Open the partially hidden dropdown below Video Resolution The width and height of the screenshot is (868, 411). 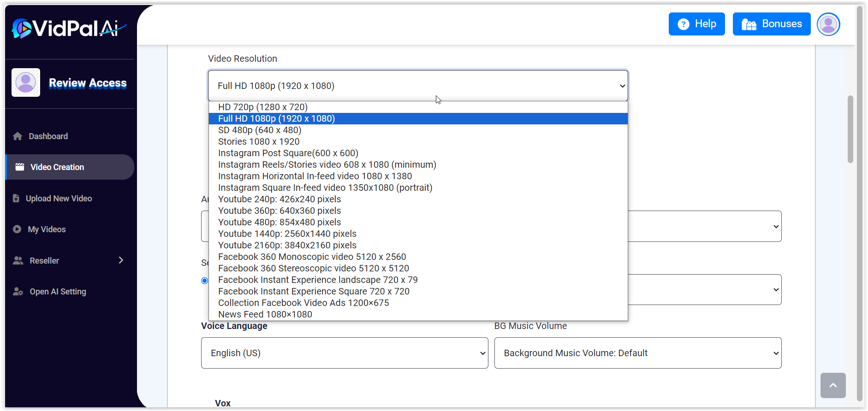point(705,226)
